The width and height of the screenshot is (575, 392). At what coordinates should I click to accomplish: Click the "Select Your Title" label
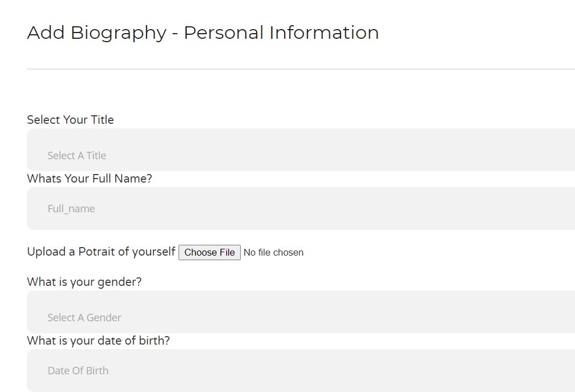click(x=70, y=120)
